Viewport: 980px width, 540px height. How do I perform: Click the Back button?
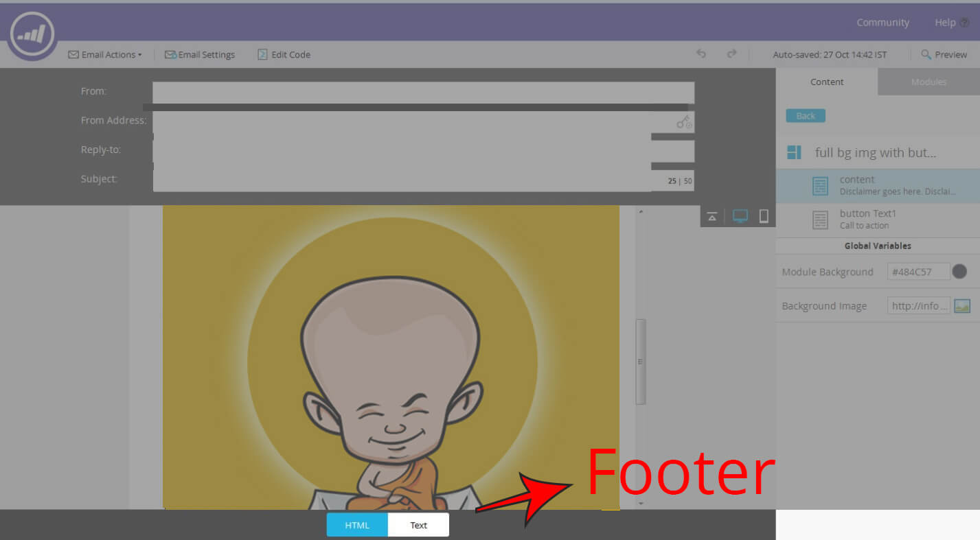(x=806, y=116)
